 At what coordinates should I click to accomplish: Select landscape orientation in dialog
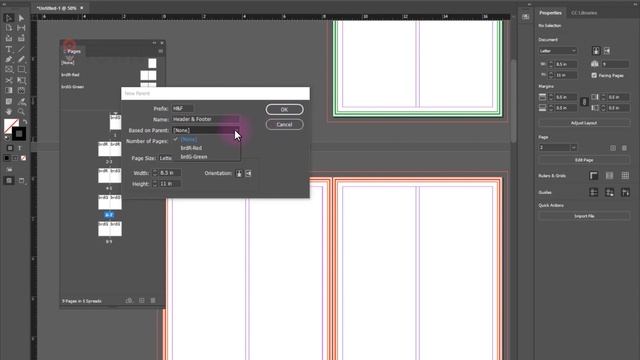(248, 173)
